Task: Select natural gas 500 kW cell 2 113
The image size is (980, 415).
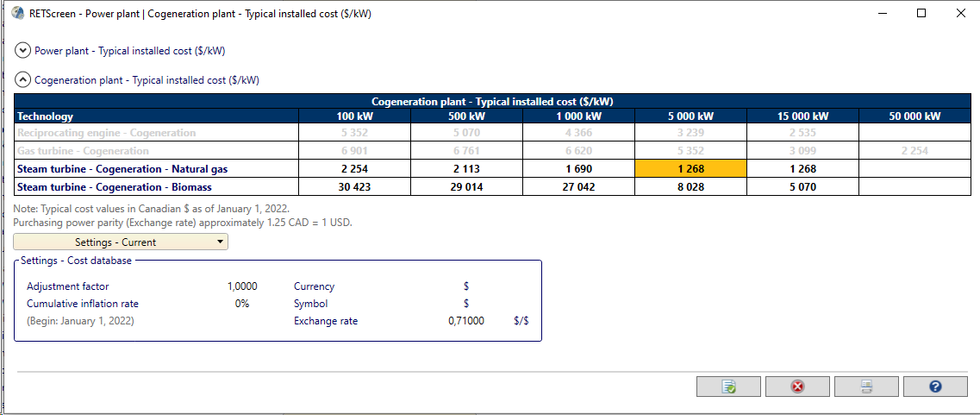Action: click(466, 168)
